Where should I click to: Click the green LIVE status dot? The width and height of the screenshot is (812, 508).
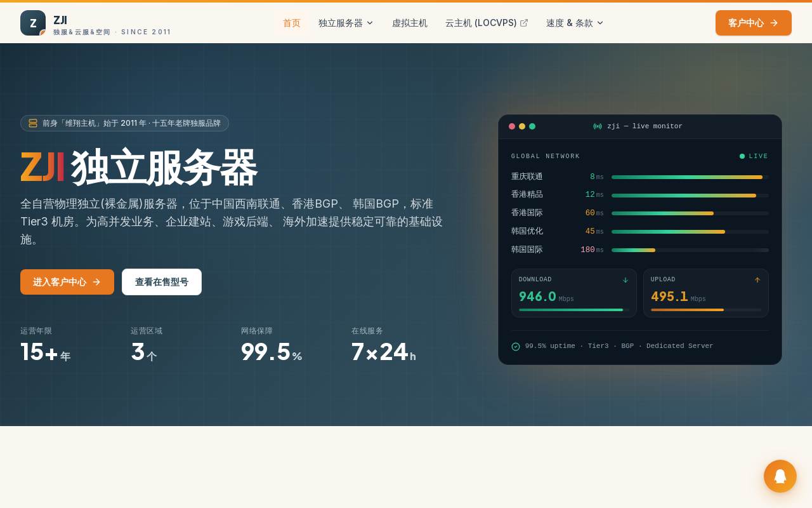click(x=742, y=156)
